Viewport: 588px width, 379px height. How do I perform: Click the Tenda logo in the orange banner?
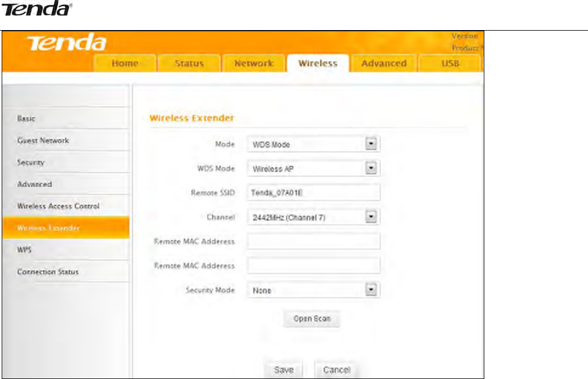pyautogui.click(x=67, y=42)
